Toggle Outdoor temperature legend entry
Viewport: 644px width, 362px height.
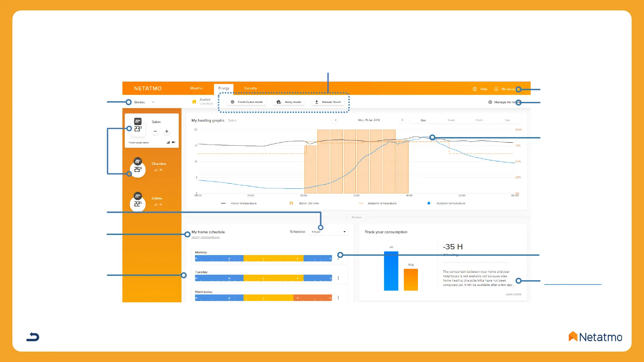pyautogui.click(x=446, y=203)
